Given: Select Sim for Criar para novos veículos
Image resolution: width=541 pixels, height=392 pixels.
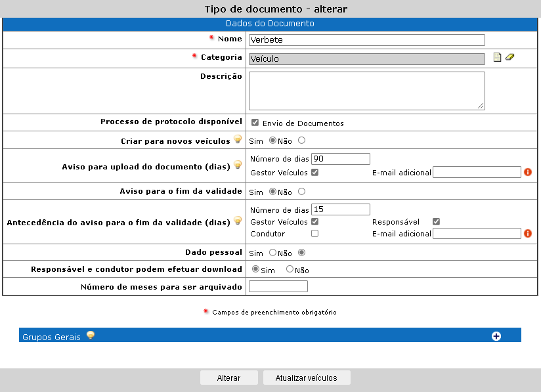Looking at the screenshot, I should pyautogui.click(x=272, y=141).
